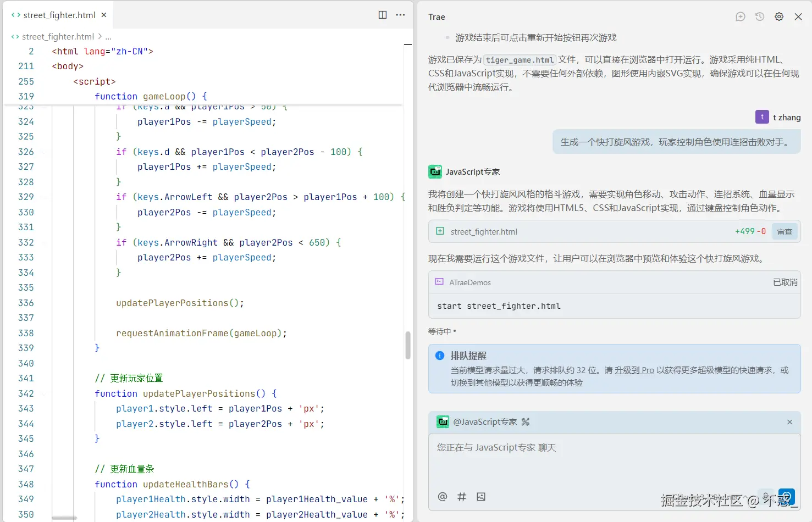Click the # add context icon
Viewport: 812px width, 522px height.
pyautogui.click(x=462, y=497)
